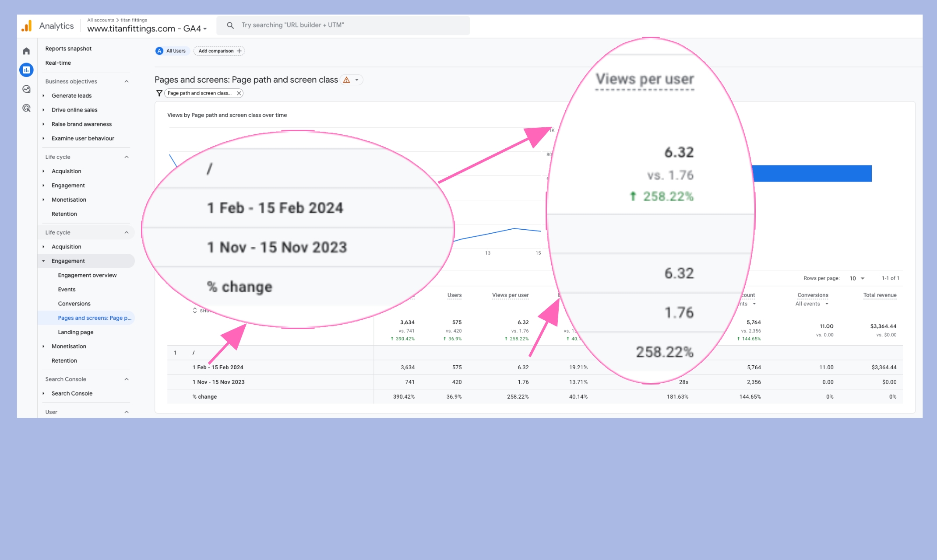The image size is (937, 560).
Task: Click the warning triangle icon beside report title
Action: (346, 80)
